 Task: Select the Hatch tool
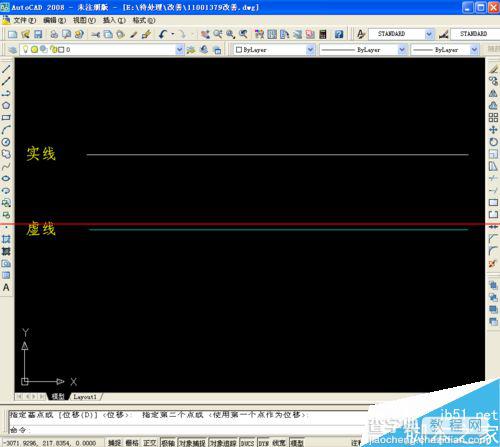tap(6, 239)
